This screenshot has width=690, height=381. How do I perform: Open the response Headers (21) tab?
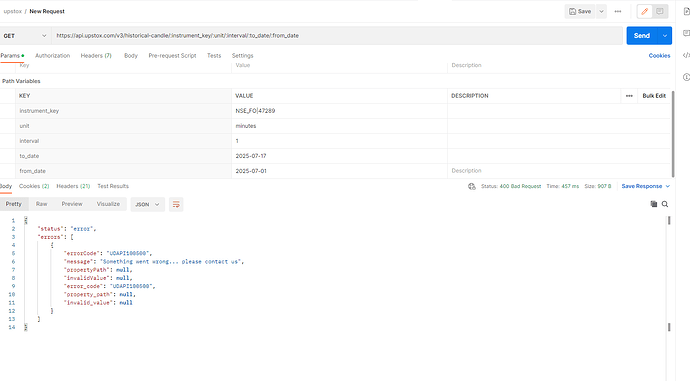tap(73, 186)
